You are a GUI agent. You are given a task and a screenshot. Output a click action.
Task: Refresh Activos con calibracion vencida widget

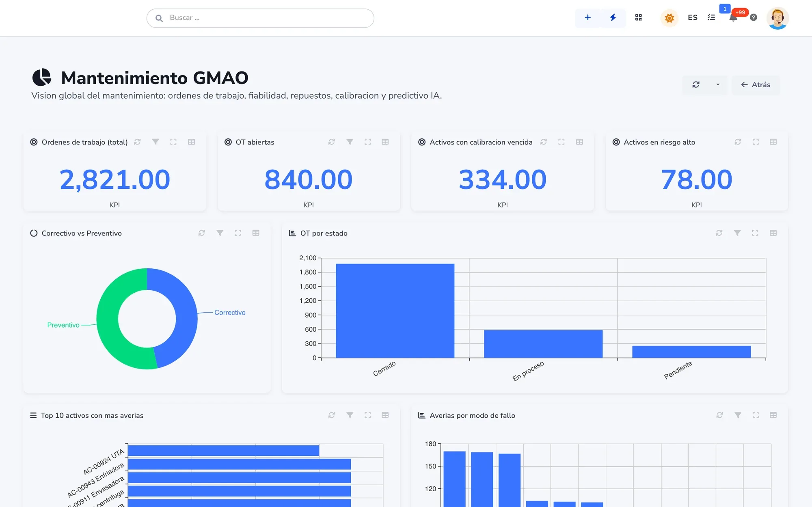(x=544, y=142)
